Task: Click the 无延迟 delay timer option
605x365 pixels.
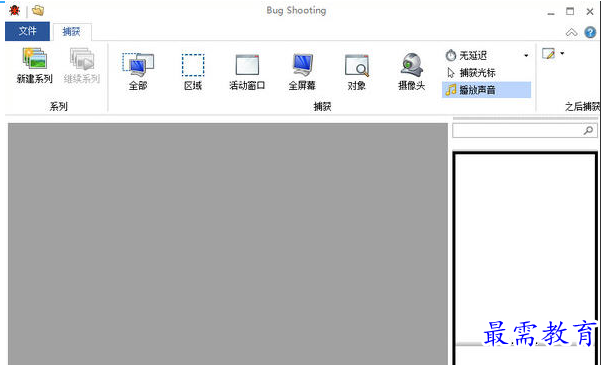Action: [x=466, y=56]
